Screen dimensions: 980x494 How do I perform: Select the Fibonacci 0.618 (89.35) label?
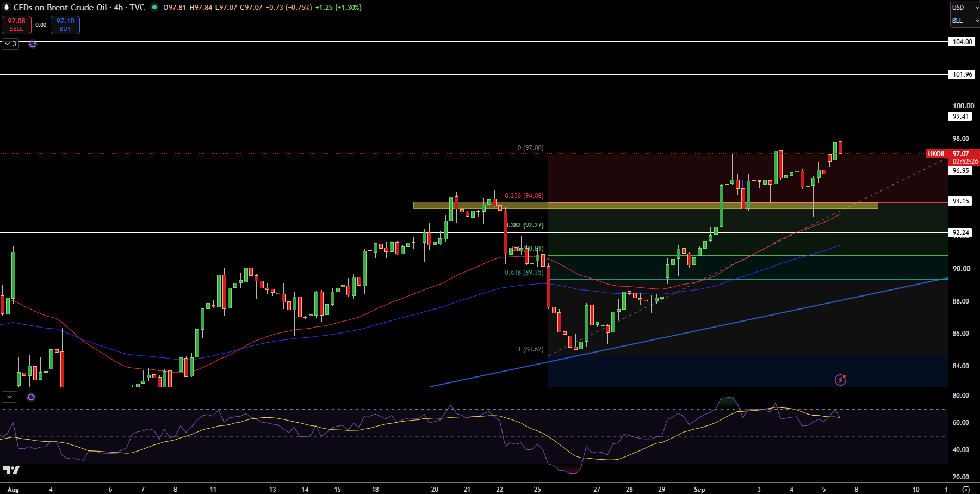[x=524, y=273]
